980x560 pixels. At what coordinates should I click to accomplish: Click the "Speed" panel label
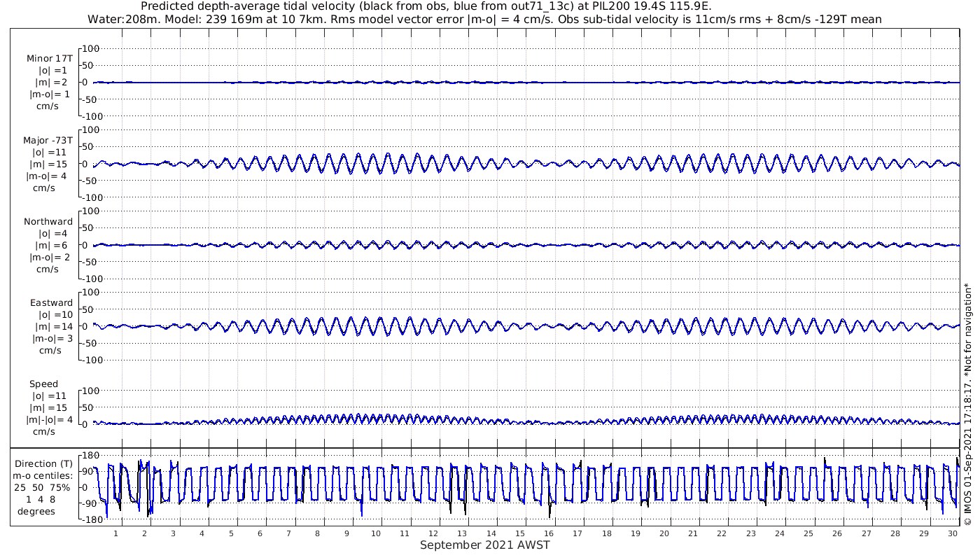44,384
